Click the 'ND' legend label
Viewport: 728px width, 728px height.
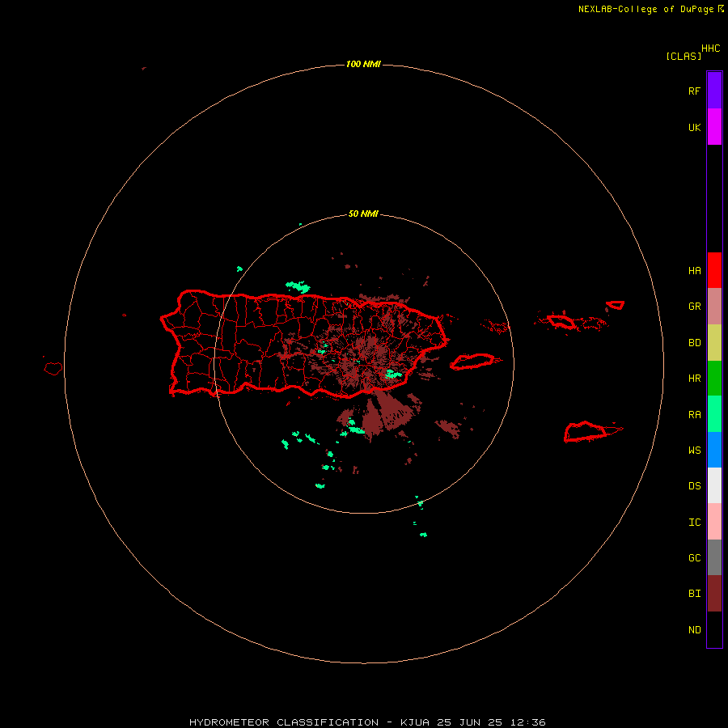694,630
